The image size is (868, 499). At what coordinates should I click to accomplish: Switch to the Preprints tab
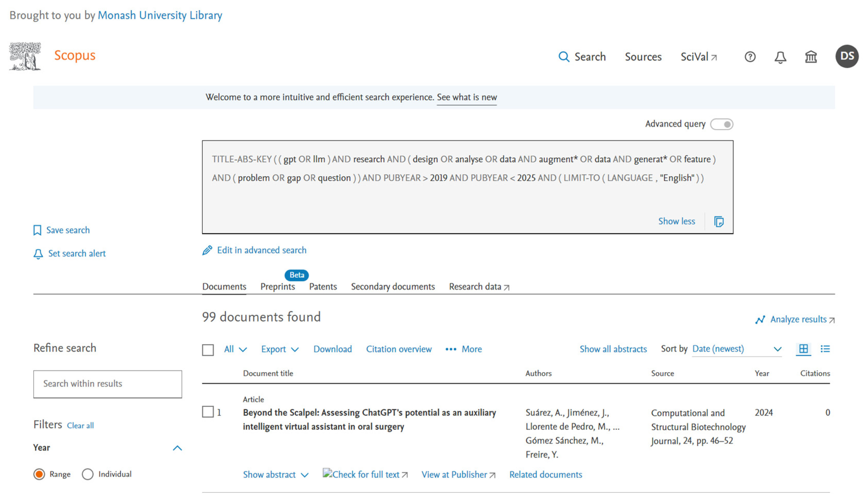coord(278,286)
